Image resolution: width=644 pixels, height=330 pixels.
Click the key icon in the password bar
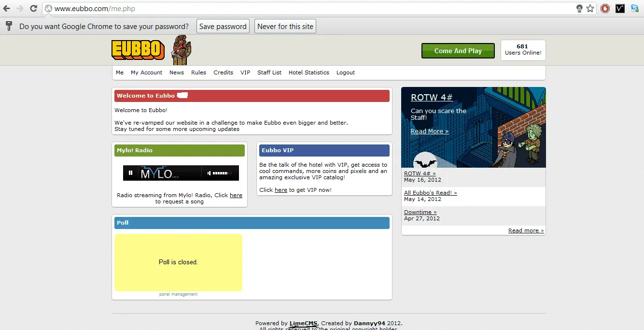pos(8,26)
